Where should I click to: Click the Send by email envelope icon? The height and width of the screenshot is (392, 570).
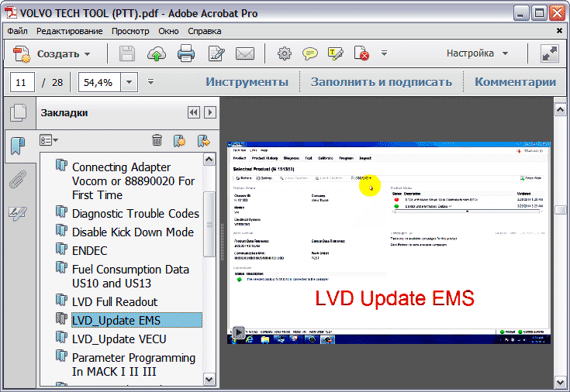[x=245, y=53]
